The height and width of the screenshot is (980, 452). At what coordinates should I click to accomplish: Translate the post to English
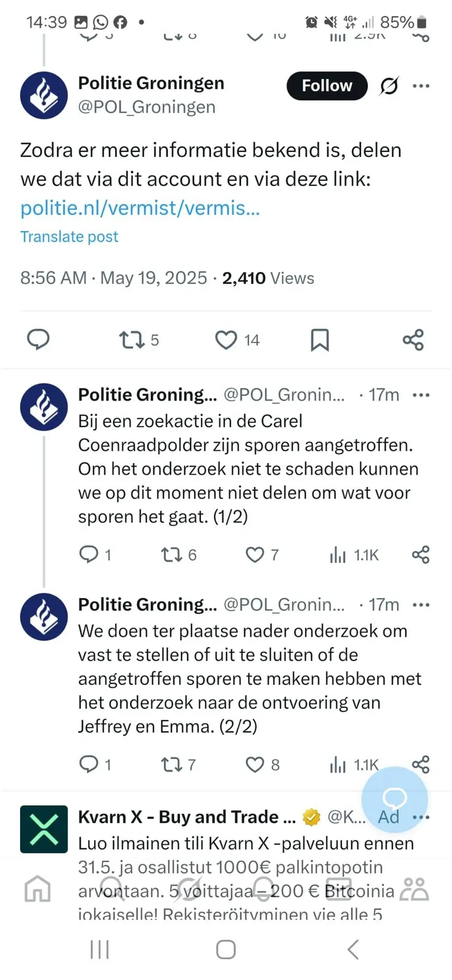[x=69, y=237]
